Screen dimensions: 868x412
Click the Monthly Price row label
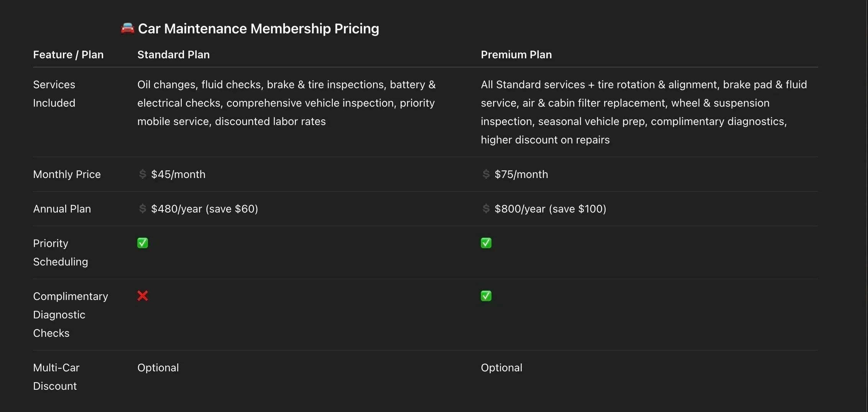67,174
